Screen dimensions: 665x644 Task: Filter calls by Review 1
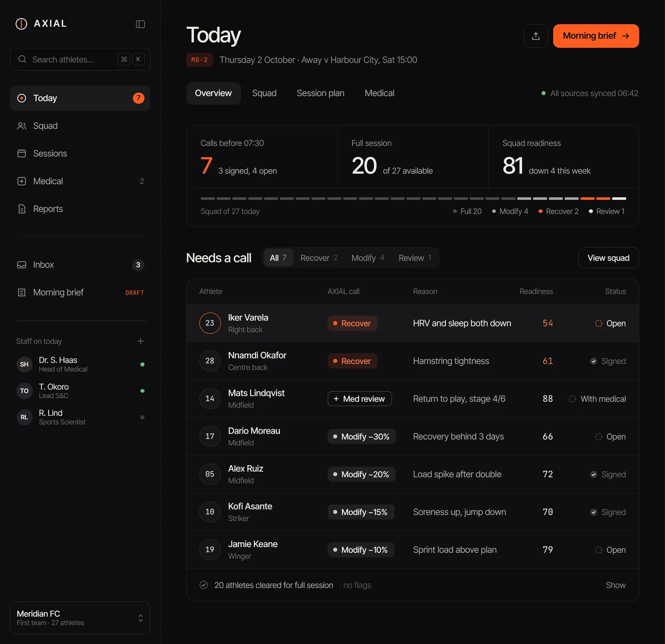tap(415, 258)
